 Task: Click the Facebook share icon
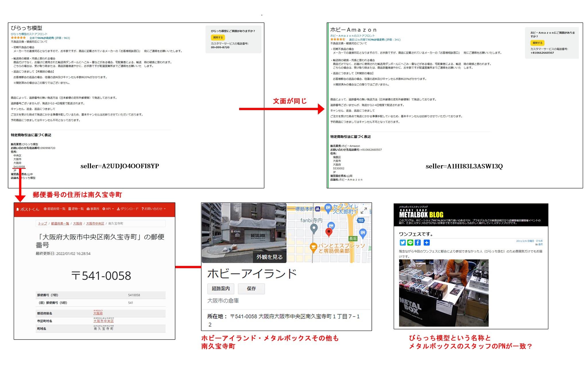pyautogui.click(x=418, y=243)
